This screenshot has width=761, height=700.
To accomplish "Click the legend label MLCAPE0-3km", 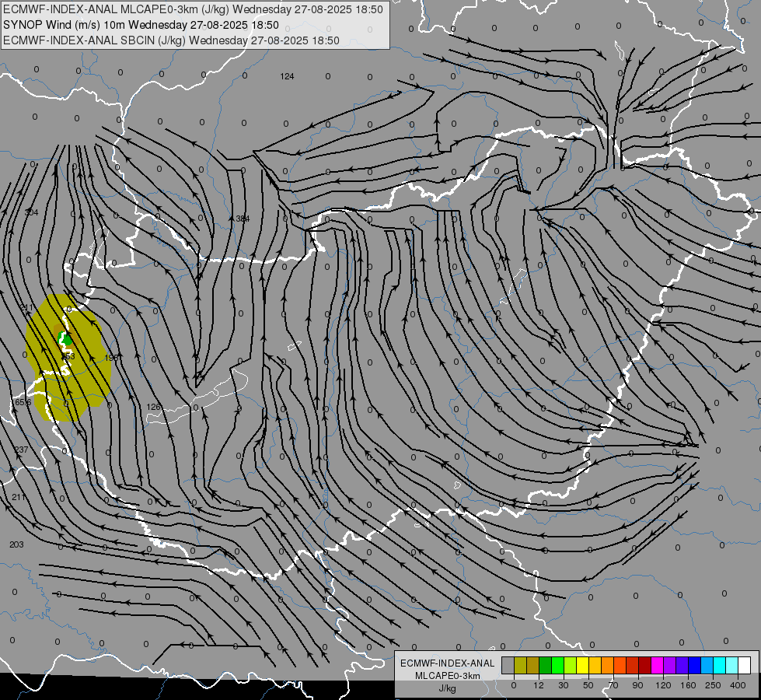I will [x=447, y=676].
